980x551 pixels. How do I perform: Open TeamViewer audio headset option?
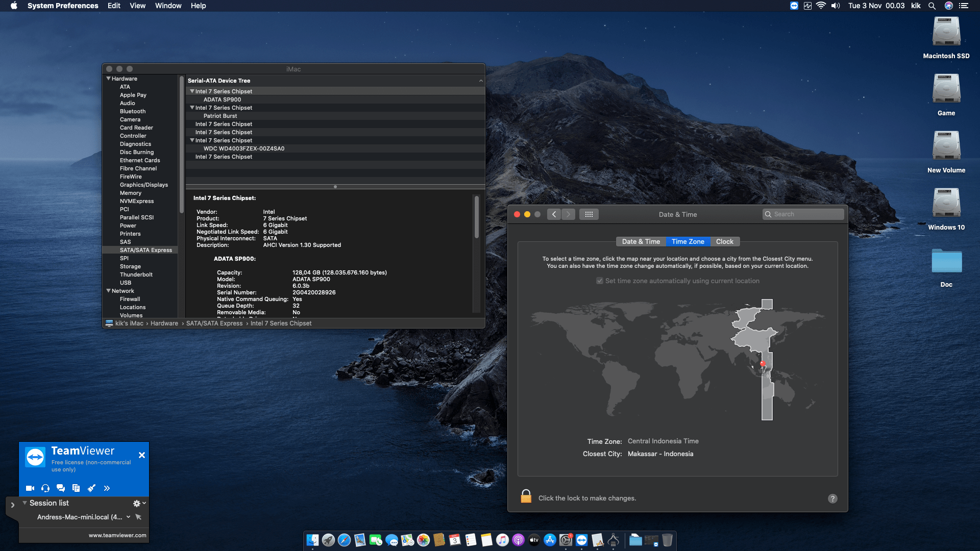tap(45, 488)
